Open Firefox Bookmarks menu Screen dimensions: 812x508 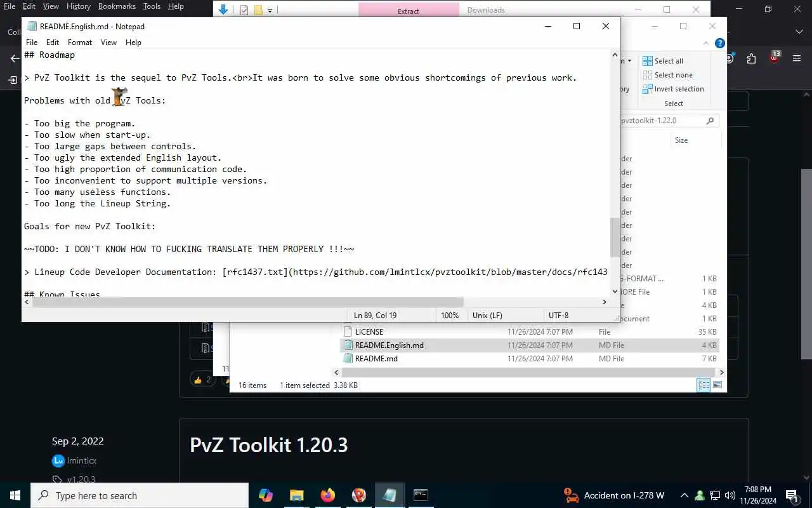[x=117, y=6]
